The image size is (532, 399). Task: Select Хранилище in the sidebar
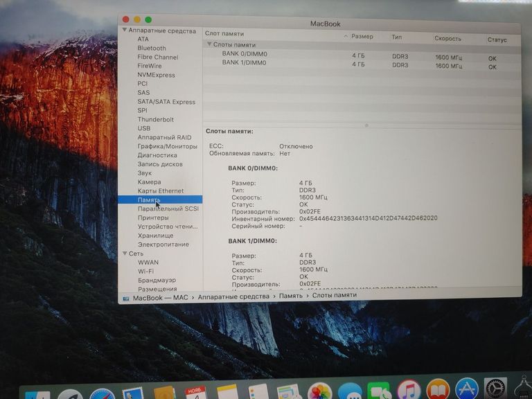coord(155,236)
